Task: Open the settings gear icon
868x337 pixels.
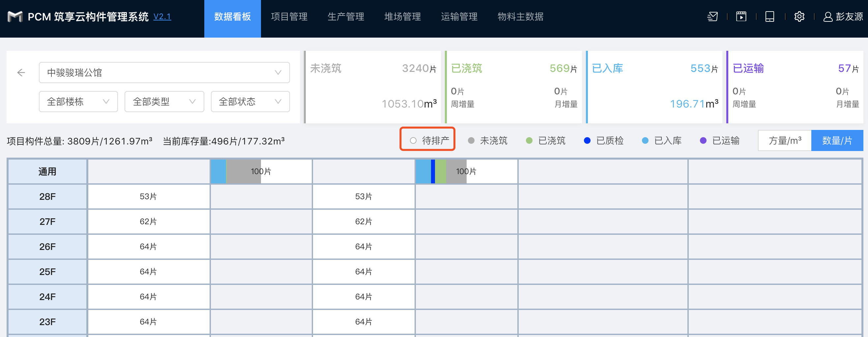Action: pos(799,16)
